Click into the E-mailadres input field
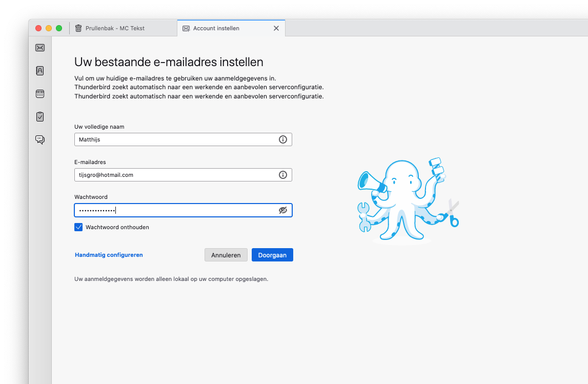This screenshot has height=384, width=588. click(x=174, y=175)
